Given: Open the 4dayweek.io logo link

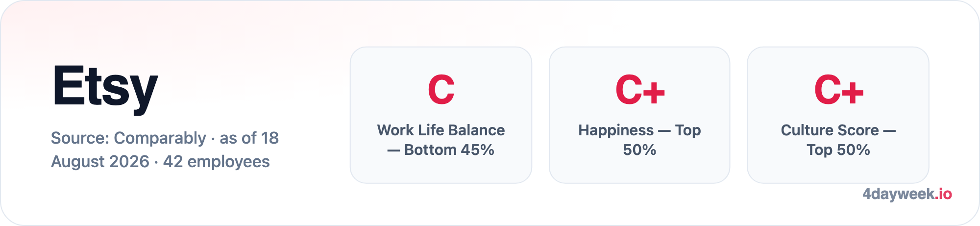Looking at the screenshot, I should (x=907, y=194).
